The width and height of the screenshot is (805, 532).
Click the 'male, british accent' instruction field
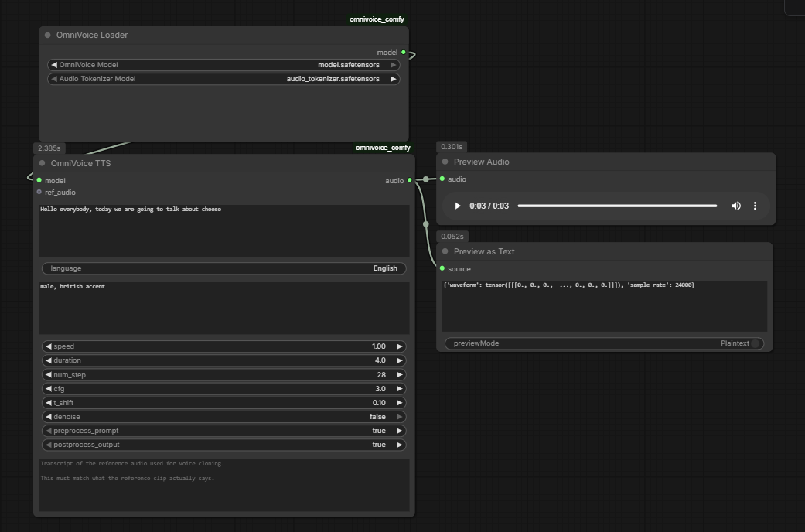tap(224, 308)
